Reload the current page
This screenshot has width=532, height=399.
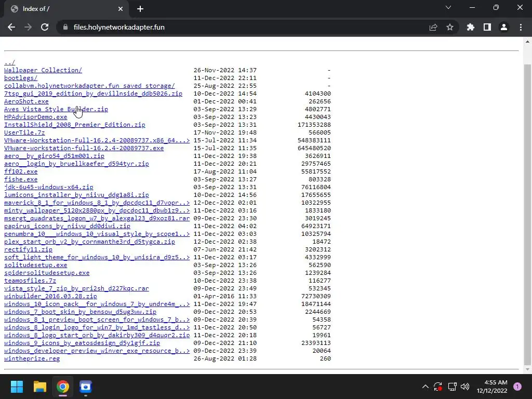(45, 27)
